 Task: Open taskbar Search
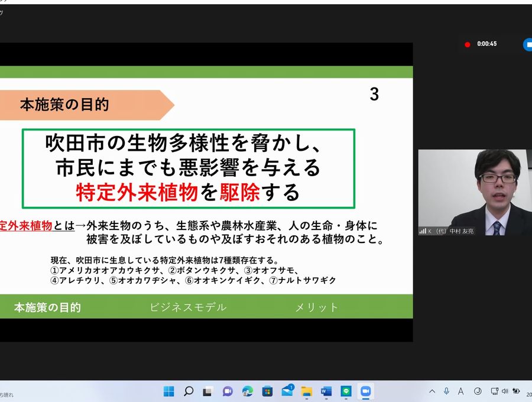[189, 391]
